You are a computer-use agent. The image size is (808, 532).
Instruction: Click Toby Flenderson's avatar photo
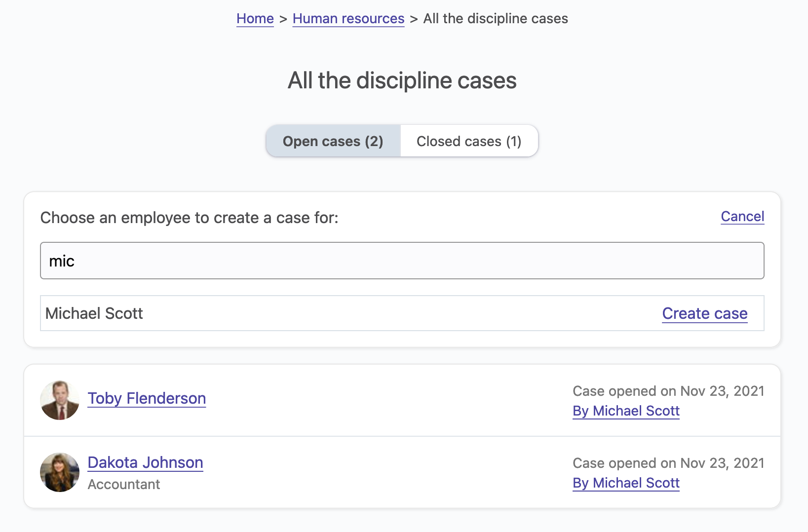click(x=60, y=400)
